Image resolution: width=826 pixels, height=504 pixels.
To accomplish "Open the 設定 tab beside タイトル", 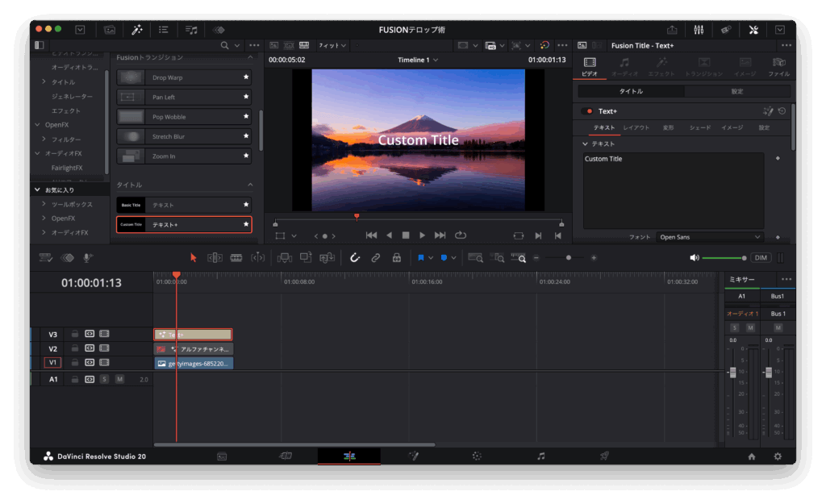I will tap(737, 92).
